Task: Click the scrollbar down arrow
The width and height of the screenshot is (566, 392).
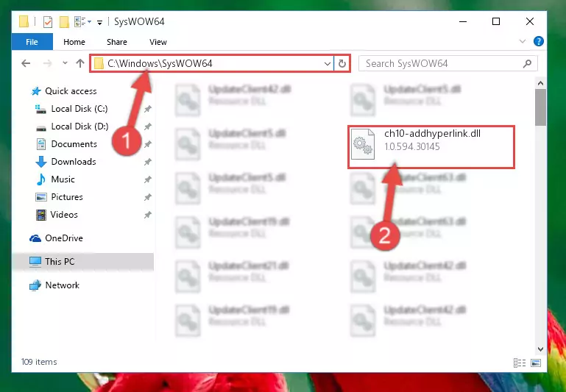Action: tap(540, 349)
